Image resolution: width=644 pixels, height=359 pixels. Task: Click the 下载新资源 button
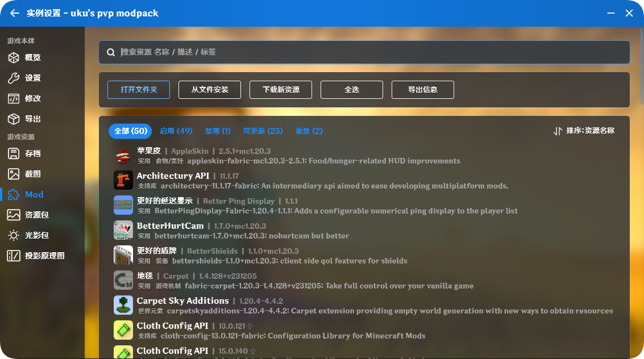coord(281,89)
